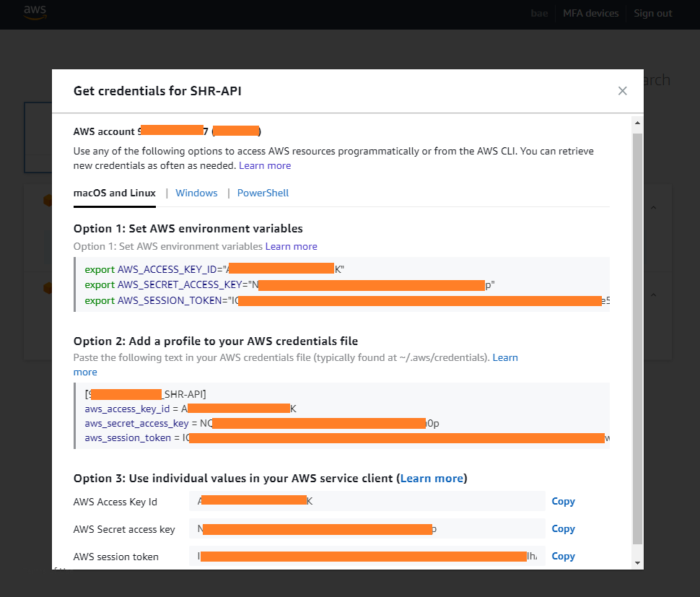700x597 pixels.
Task: Click the export AWS_SECRET_ACCESS_KEY line
Action: pos(289,285)
